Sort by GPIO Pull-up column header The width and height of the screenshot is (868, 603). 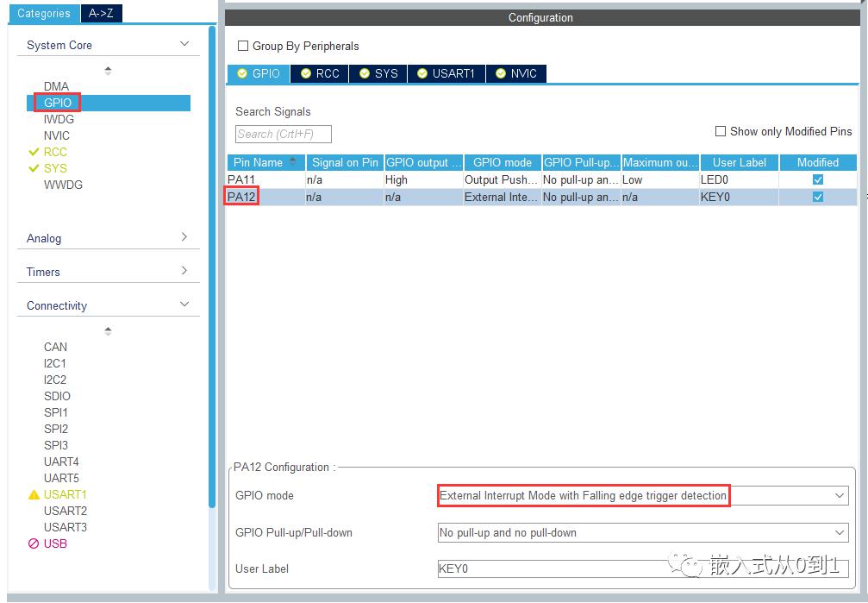pos(581,162)
